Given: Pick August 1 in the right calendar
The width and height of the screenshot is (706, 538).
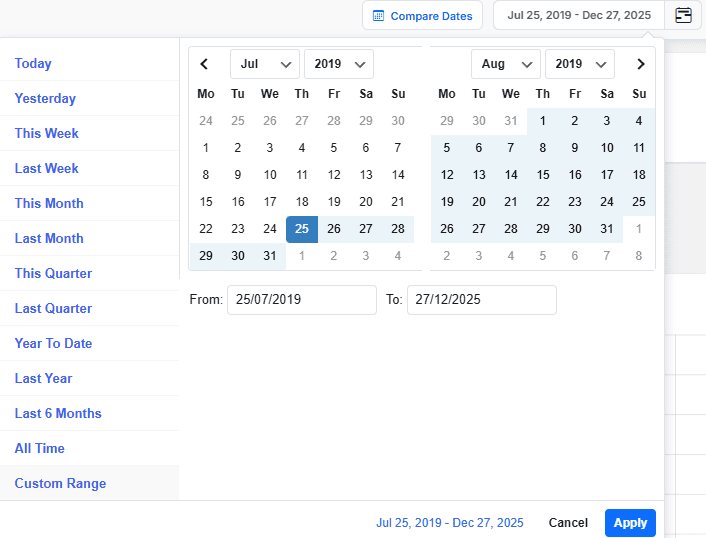Looking at the screenshot, I should click(543, 121).
